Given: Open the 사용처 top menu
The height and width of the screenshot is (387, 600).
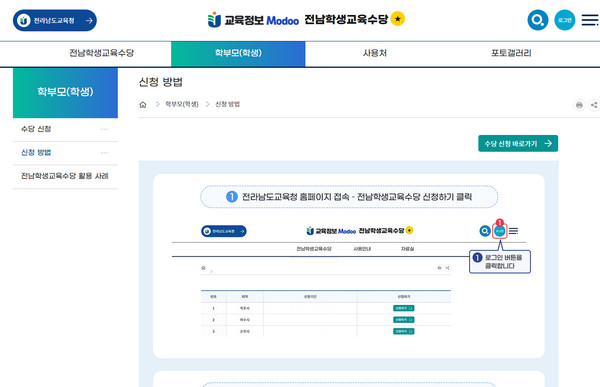Looking at the screenshot, I should pos(375,53).
